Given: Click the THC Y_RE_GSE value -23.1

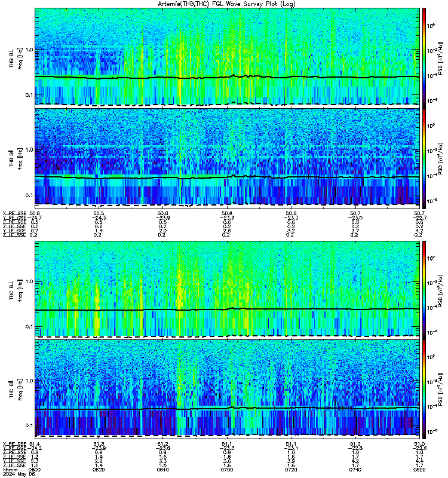Looking at the screenshot, I should tap(291, 448).
